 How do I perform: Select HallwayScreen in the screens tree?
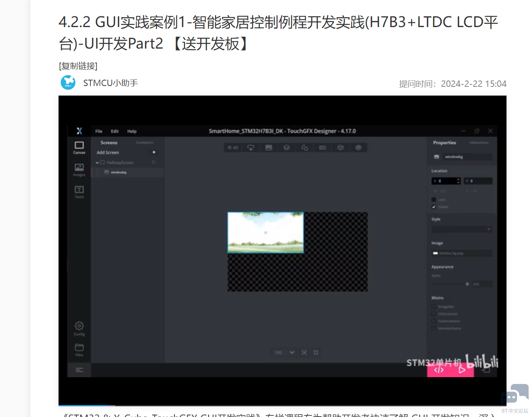pos(120,162)
